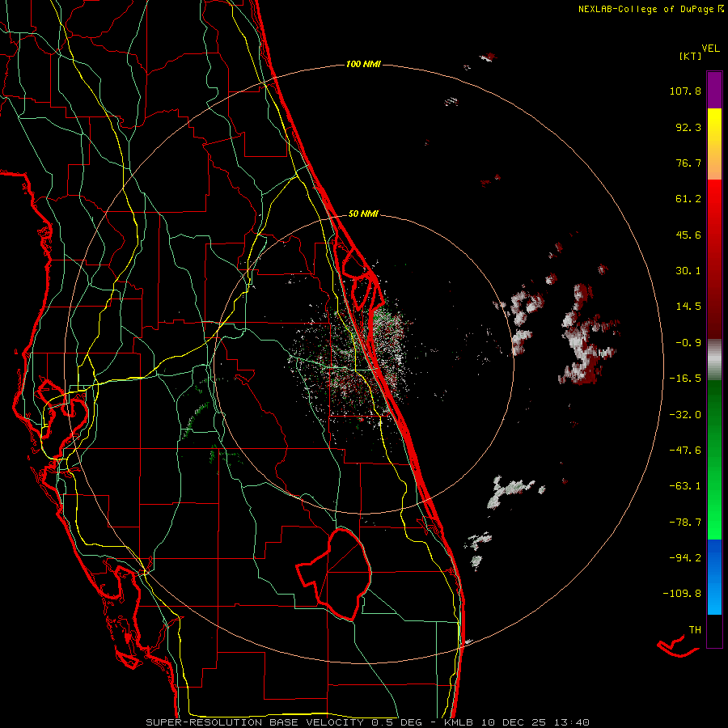Click the -32.0 velocity scale value
Screen dimensions: 728x728
pos(685,415)
